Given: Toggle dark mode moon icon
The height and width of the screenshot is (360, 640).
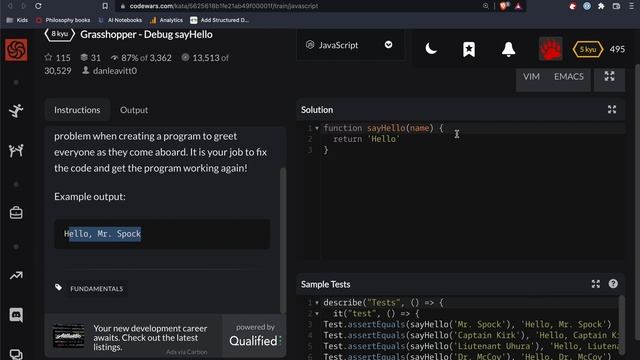Looking at the screenshot, I should (431, 49).
